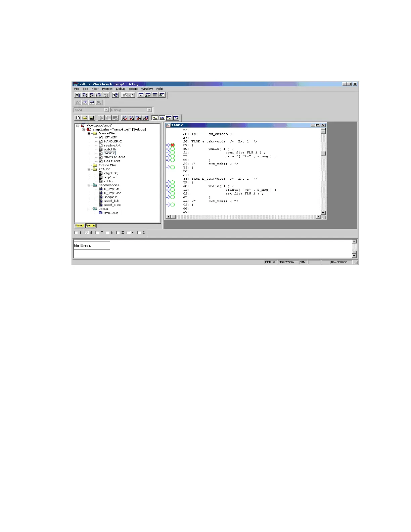
Task: Click the Include Files folder
Action: pyautogui.click(x=107, y=165)
